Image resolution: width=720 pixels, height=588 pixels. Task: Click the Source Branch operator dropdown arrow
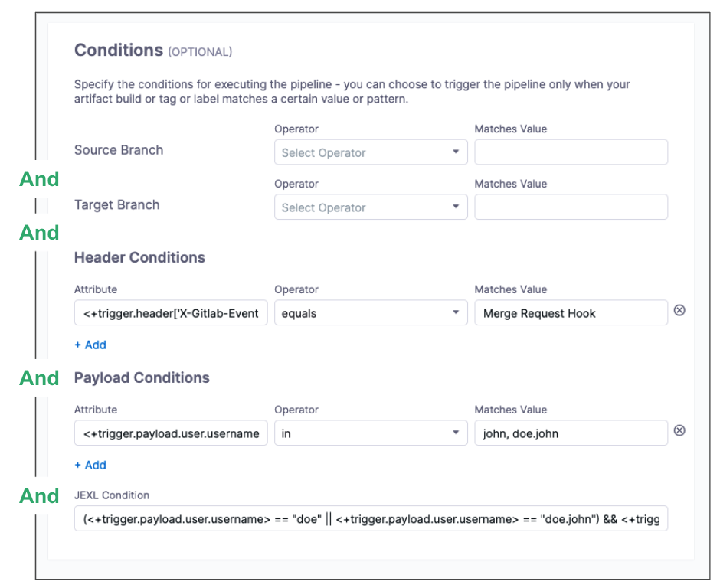pos(456,152)
